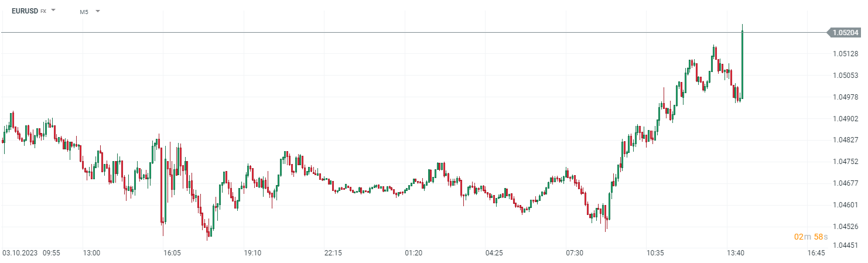Viewport: 868px width, 263px height.
Task: Click the 16:05 time axis label
Action: coord(172,253)
